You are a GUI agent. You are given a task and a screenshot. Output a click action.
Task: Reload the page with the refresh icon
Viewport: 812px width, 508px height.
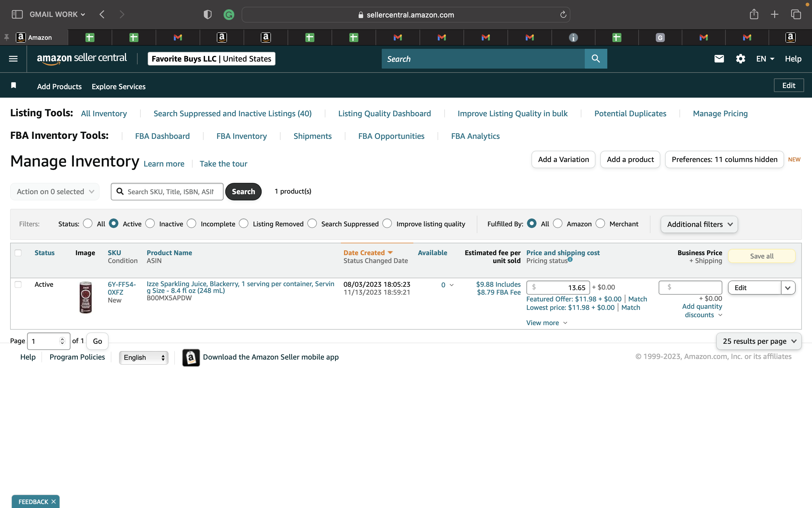point(563,14)
